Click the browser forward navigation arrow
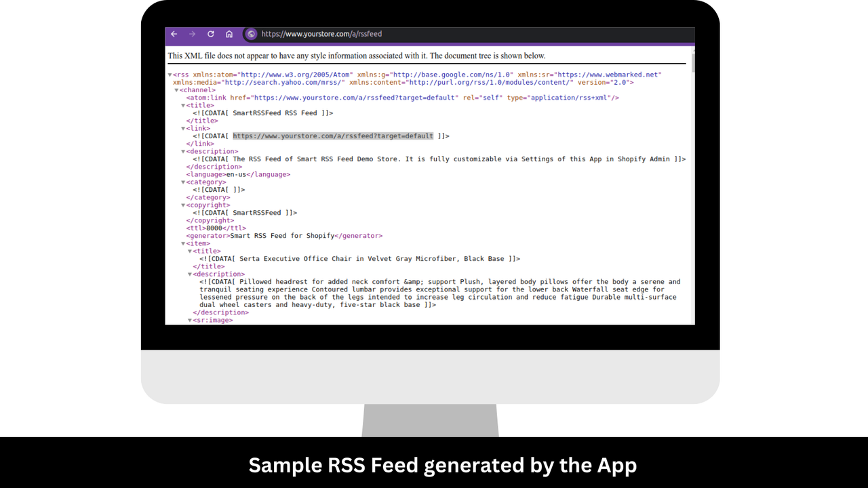Screen dimensions: 868x488 192,34
